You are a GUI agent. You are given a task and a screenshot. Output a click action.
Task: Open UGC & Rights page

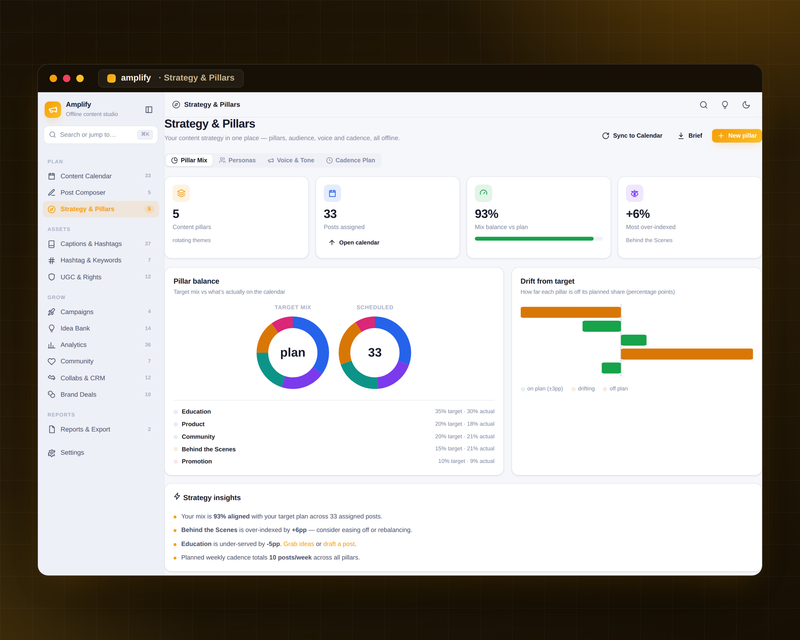point(101,277)
